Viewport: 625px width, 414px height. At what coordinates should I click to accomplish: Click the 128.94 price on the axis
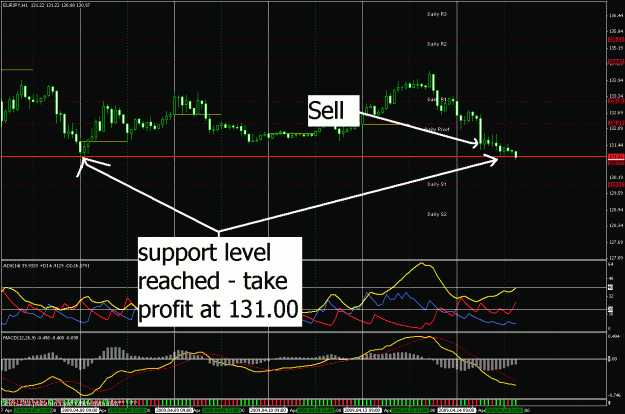pos(616,210)
